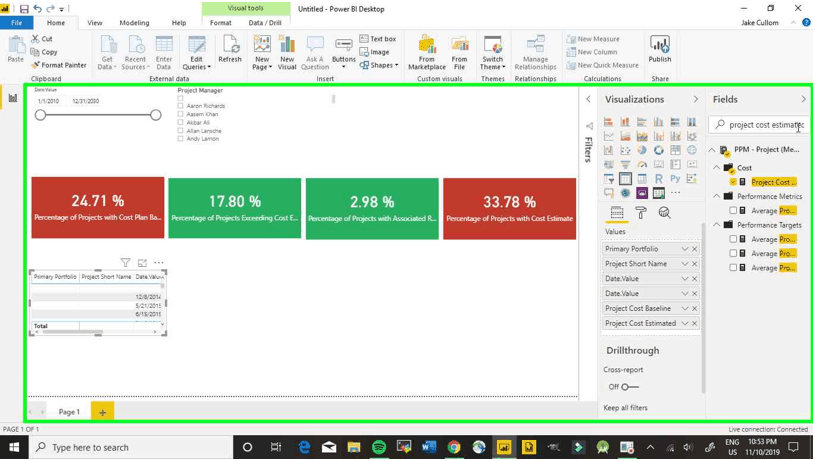This screenshot has height=461, width=815.
Task: Select Andy Lamon checkbox in slicer
Action: click(180, 139)
